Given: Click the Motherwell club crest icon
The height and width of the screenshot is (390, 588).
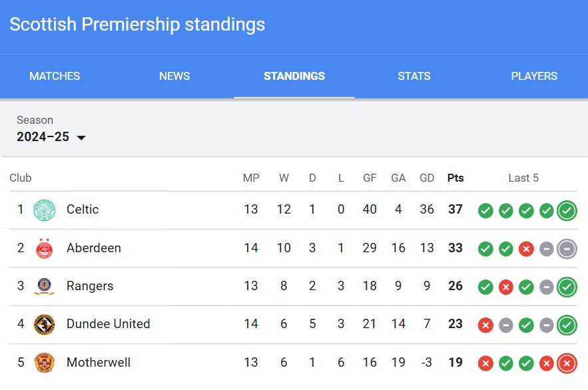Looking at the screenshot, I should click(44, 363).
